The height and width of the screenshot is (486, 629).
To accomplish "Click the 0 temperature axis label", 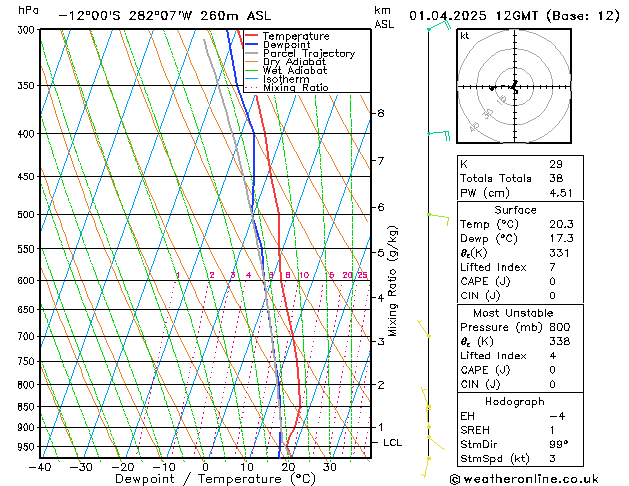I will click(205, 467).
